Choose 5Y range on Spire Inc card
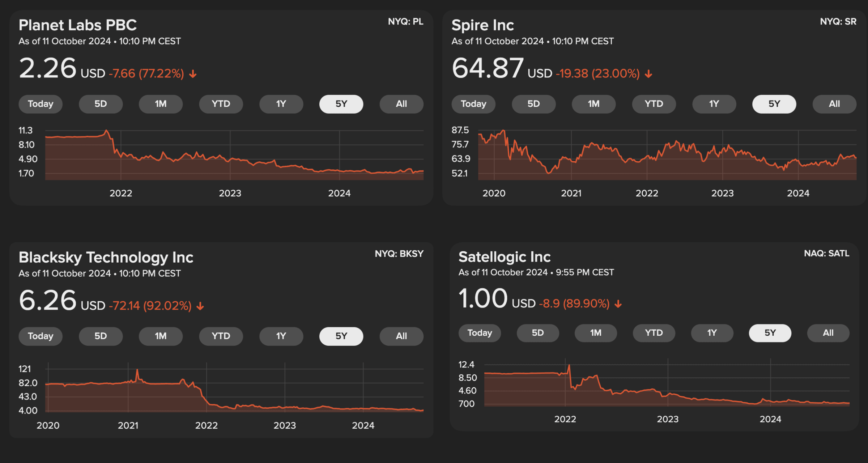 point(774,104)
